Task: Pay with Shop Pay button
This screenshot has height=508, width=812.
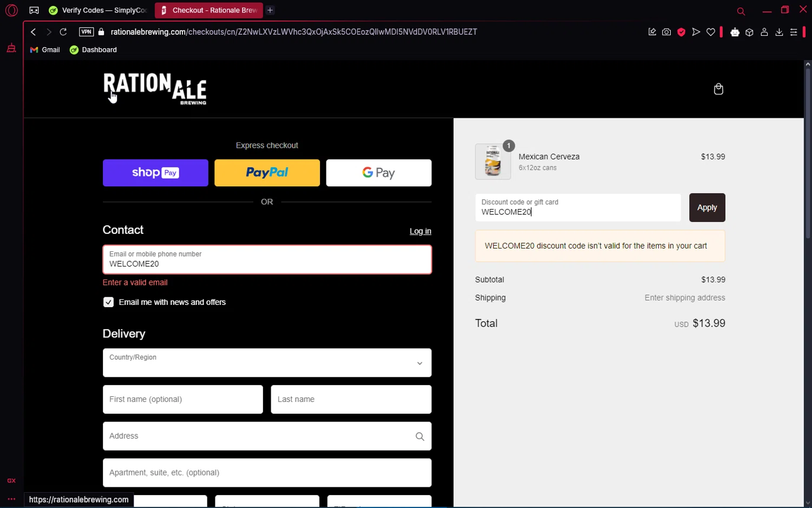Action: click(155, 173)
